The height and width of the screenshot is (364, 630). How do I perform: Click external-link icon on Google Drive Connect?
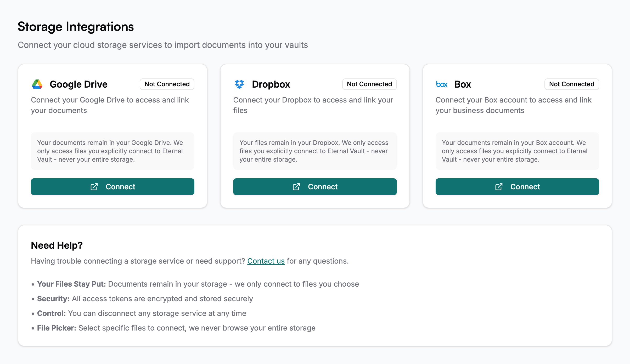(x=94, y=187)
